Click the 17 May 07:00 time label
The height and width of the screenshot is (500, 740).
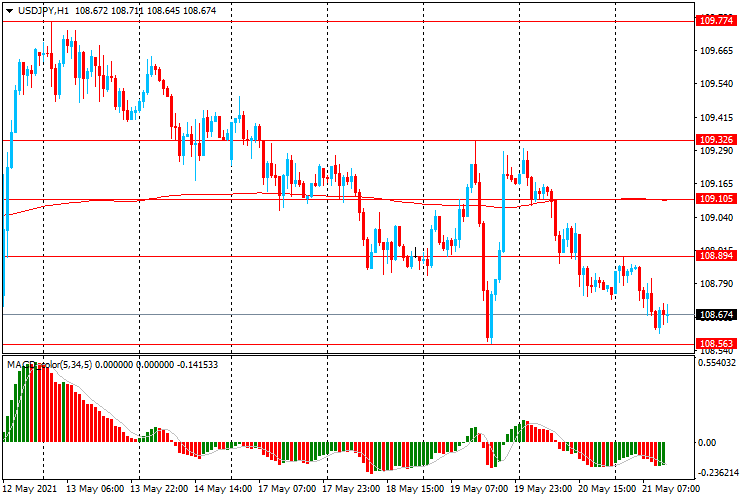tap(287, 489)
